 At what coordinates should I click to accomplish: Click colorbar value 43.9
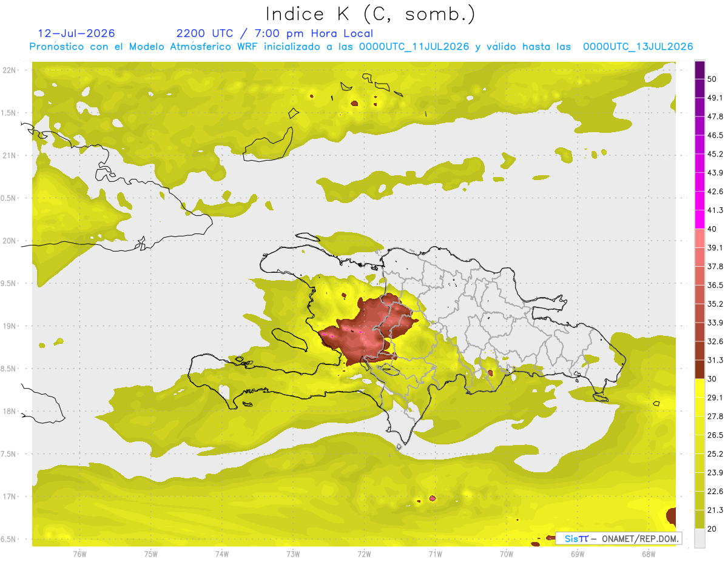(x=715, y=173)
